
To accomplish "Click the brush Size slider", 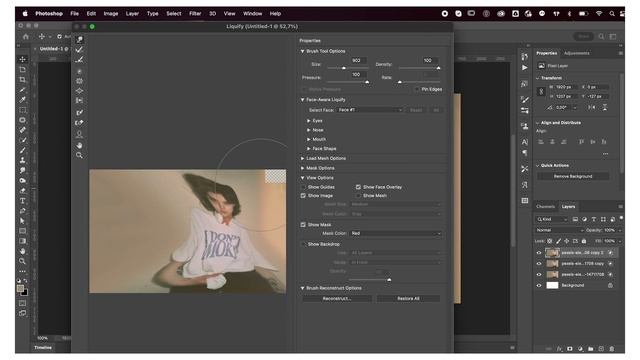I will [348, 68].
